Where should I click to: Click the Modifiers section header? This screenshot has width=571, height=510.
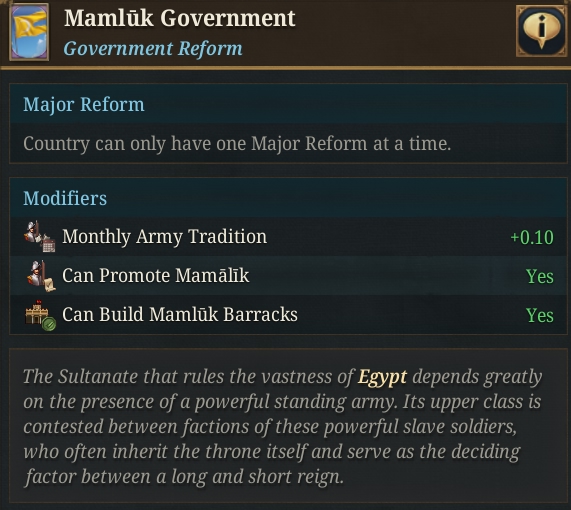point(65,199)
